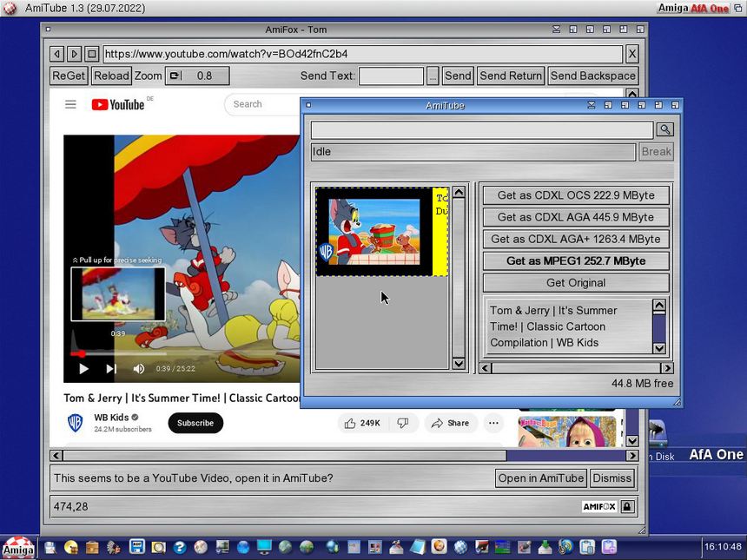Click Open in AmiTube button

(540, 478)
